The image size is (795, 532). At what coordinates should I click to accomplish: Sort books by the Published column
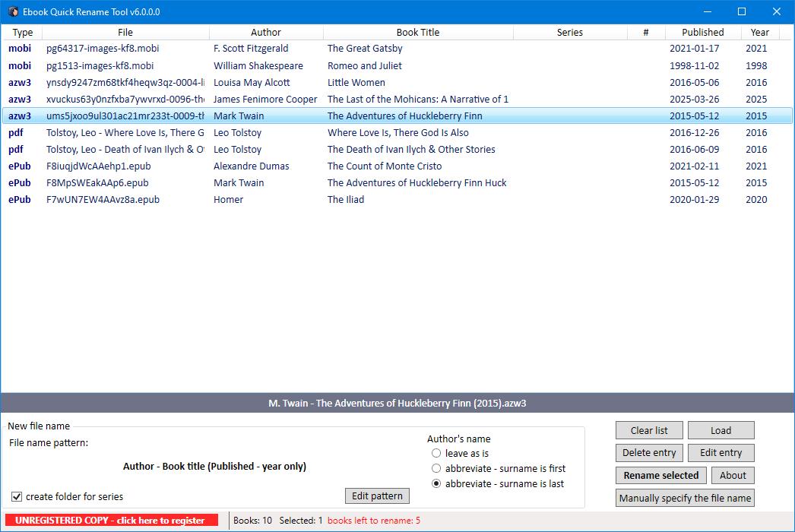pyautogui.click(x=702, y=32)
